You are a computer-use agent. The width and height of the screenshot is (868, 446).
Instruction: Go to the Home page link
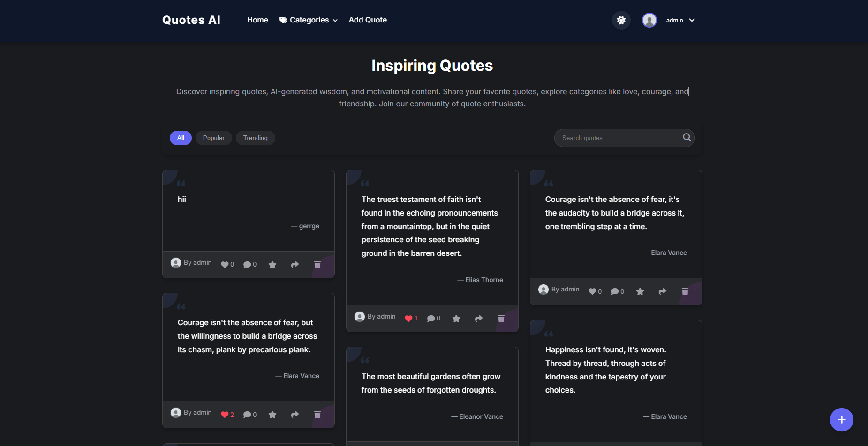[x=257, y=20]
